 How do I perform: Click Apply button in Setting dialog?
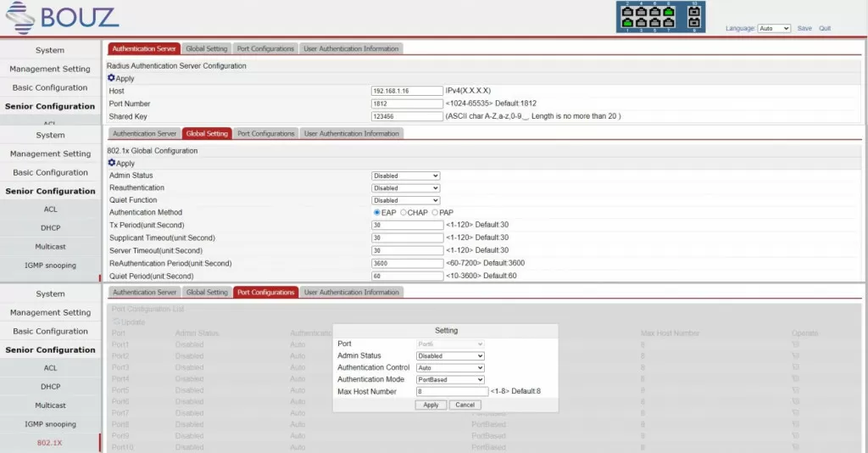click(x=431, y=405)
